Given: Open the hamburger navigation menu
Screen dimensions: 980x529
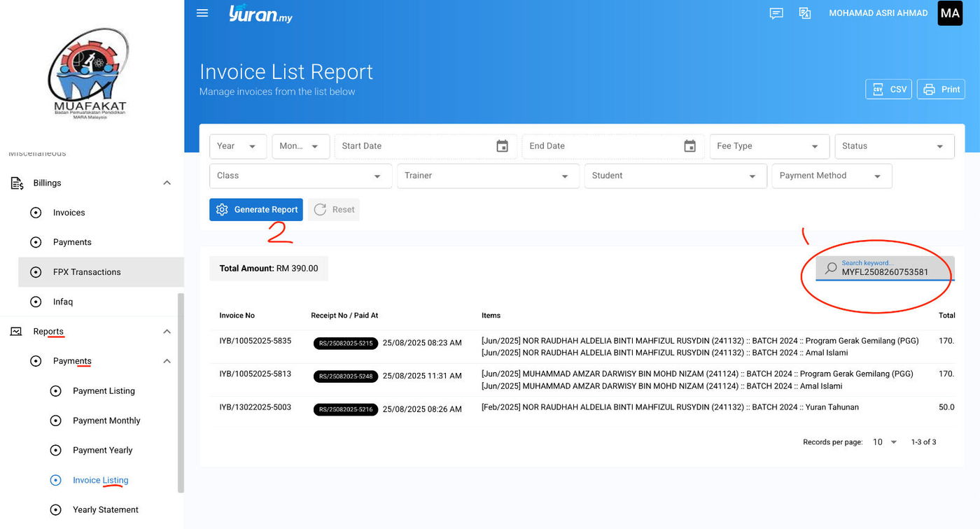Looking at the screenshot, I should (x=202, y=13).
